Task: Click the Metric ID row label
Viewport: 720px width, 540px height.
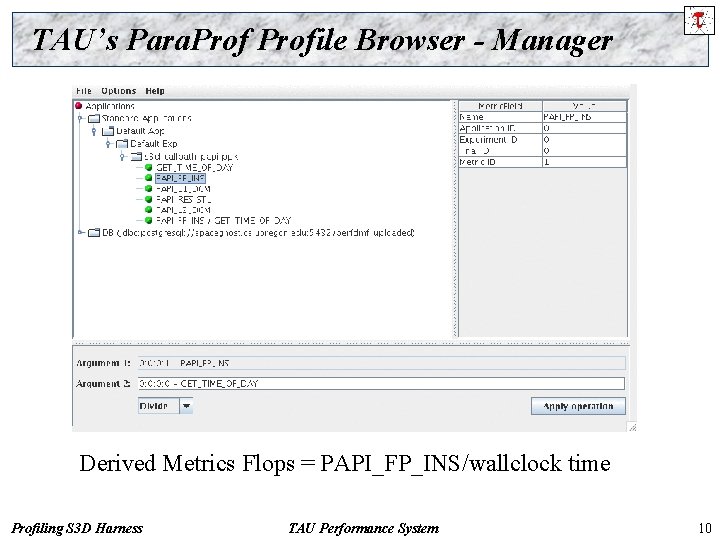Action: (x=501, y=162)
